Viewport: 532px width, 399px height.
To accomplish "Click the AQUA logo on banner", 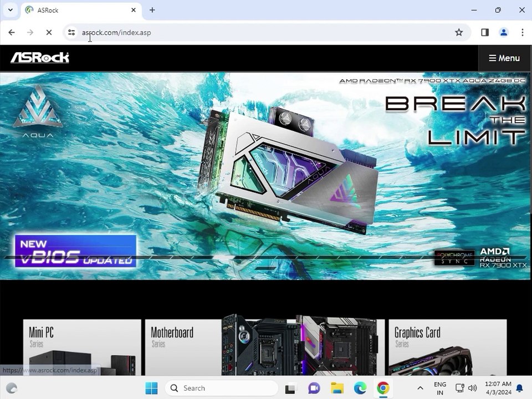I will coord(38,111).
